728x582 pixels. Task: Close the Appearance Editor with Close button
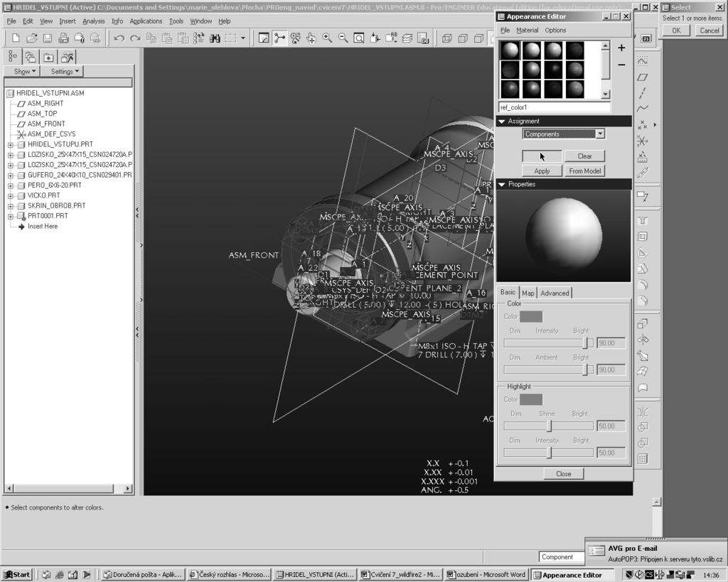click(x=564, y=474)
